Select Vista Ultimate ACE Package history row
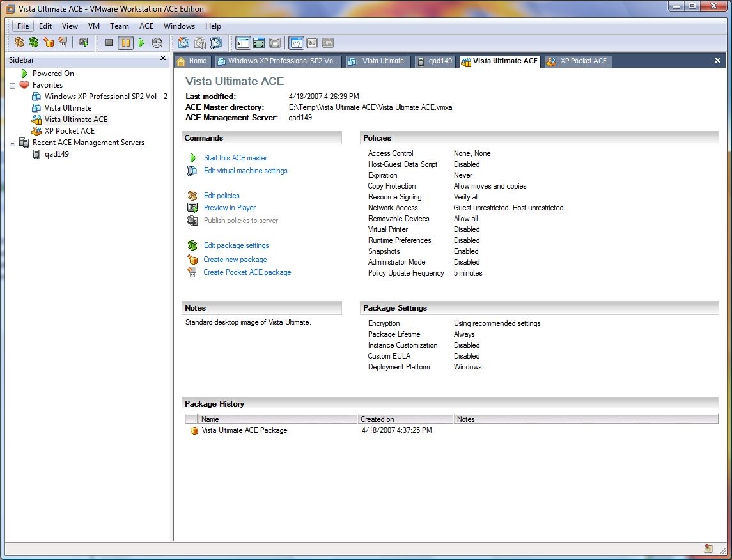The height and width of the screenshot is (560, 732). click(244, 430)
